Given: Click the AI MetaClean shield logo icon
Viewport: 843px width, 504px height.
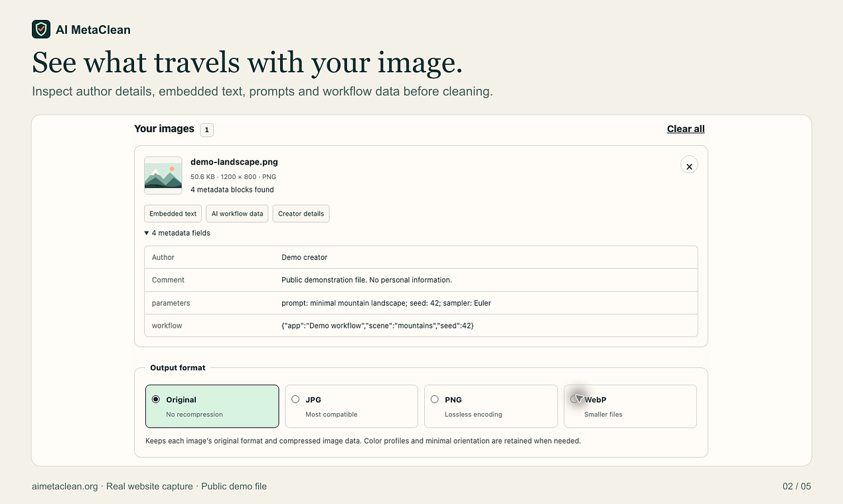Looking at the screenshot, I should (41, 29).
